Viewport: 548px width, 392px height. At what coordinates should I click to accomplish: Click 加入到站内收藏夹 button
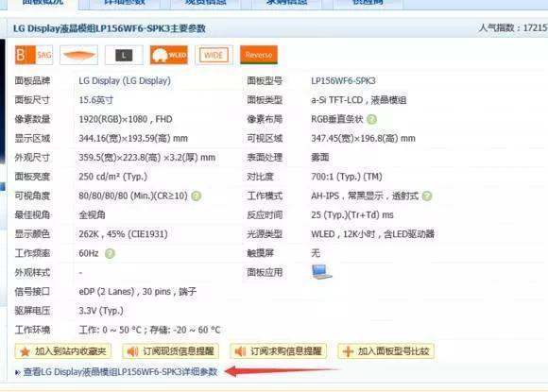pos(63,351)
